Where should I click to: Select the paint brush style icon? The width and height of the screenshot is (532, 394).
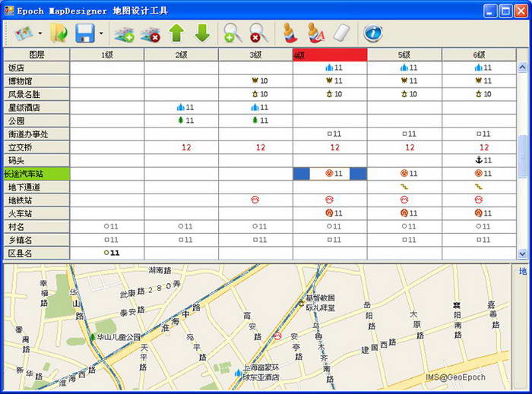[x=290, y=33]
